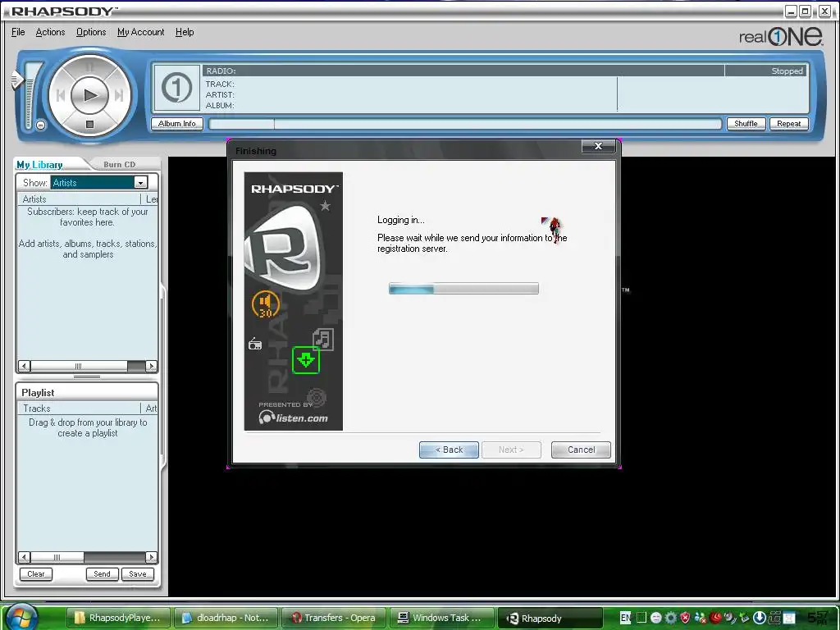The image size is (840, 630).
Task: Click the library horizontal scrollbar thumb
Action: [80, 366]
